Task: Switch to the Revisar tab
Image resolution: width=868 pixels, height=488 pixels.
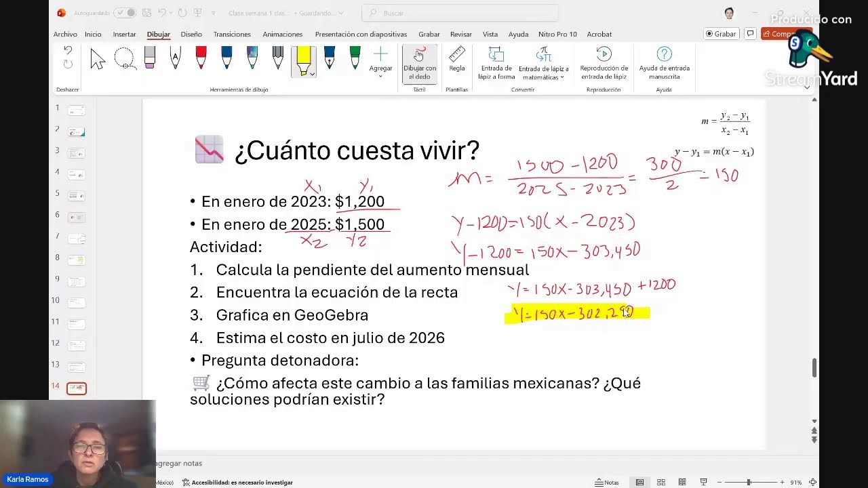Action: (461, 34)
